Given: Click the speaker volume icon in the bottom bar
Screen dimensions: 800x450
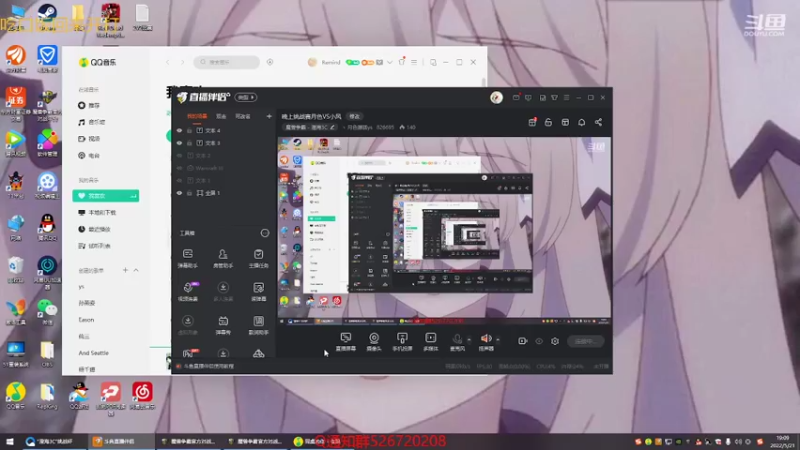Looking at the screenshot, I should click(x=486, y=339).
